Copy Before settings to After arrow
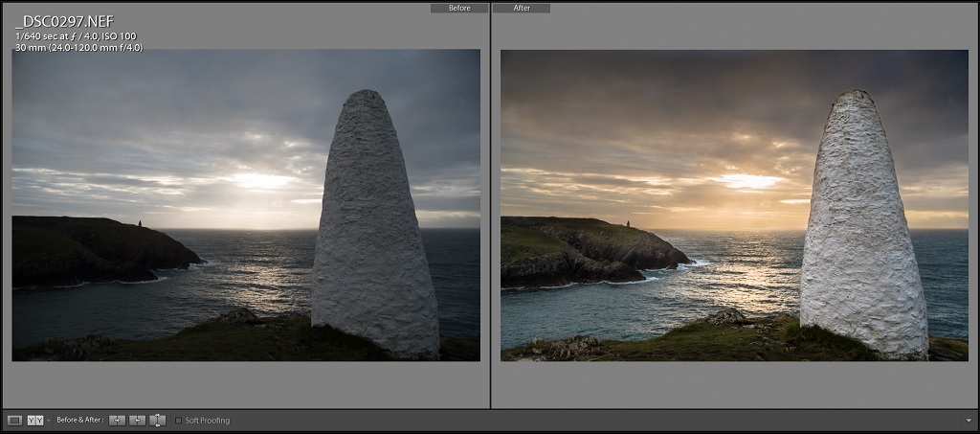980x434 pixels. [x=118, y=420]
